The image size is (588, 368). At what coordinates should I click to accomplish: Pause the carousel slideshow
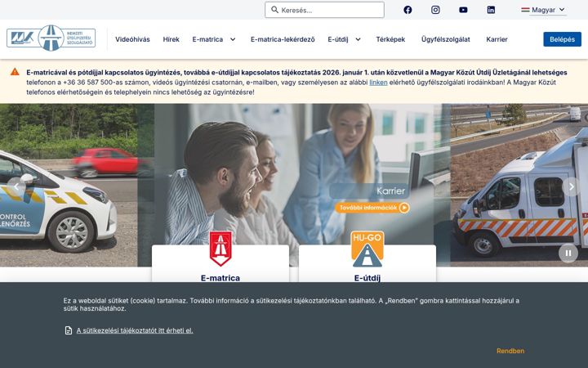click(568, 253)
